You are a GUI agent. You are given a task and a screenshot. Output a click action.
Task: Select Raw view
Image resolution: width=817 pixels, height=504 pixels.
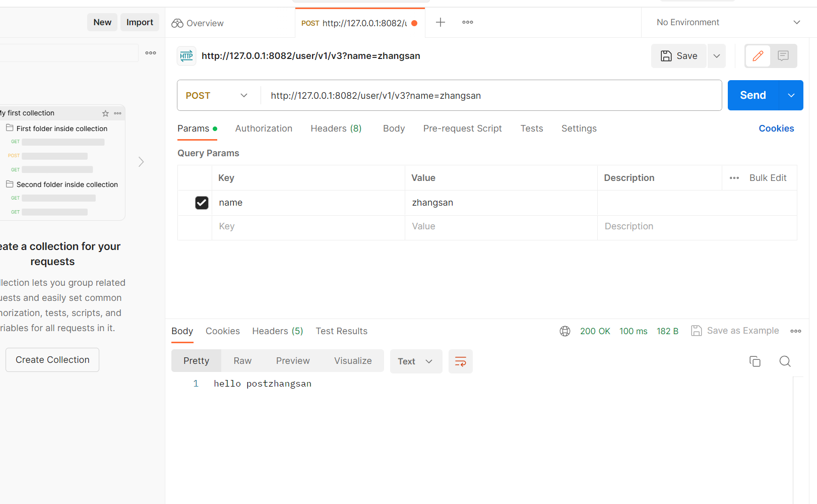tap(242, 361)
